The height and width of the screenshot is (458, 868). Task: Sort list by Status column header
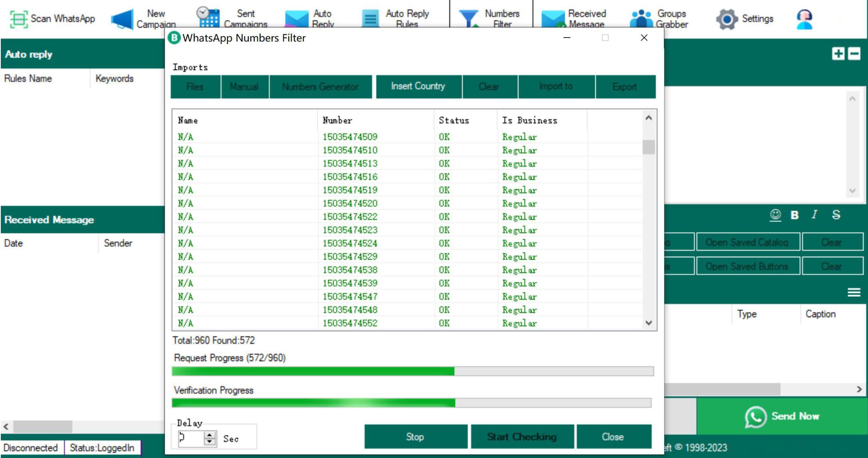pyautogui.click(x=466, y=120)
